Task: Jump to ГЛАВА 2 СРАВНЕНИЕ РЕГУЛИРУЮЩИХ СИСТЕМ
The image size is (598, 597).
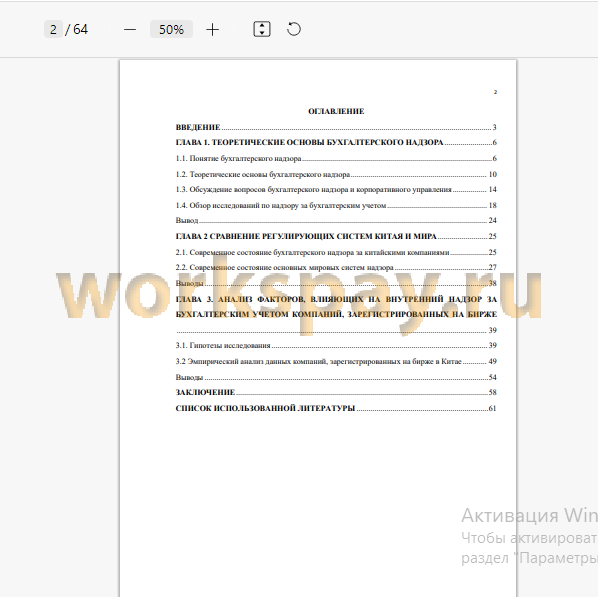Action: 336,237
